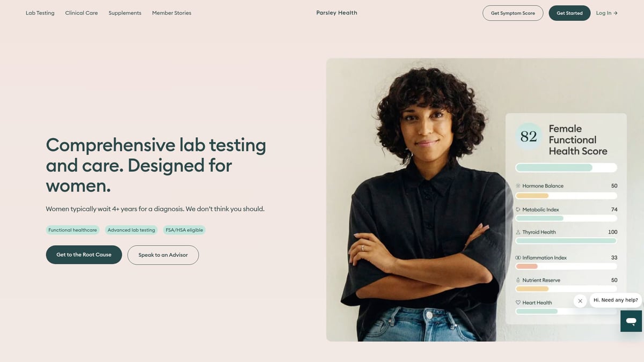Viewport: 644px width, 362px height.
Task: Dismiss the help chat bubble
Action: pyautogui.click(x=580, y=301)
